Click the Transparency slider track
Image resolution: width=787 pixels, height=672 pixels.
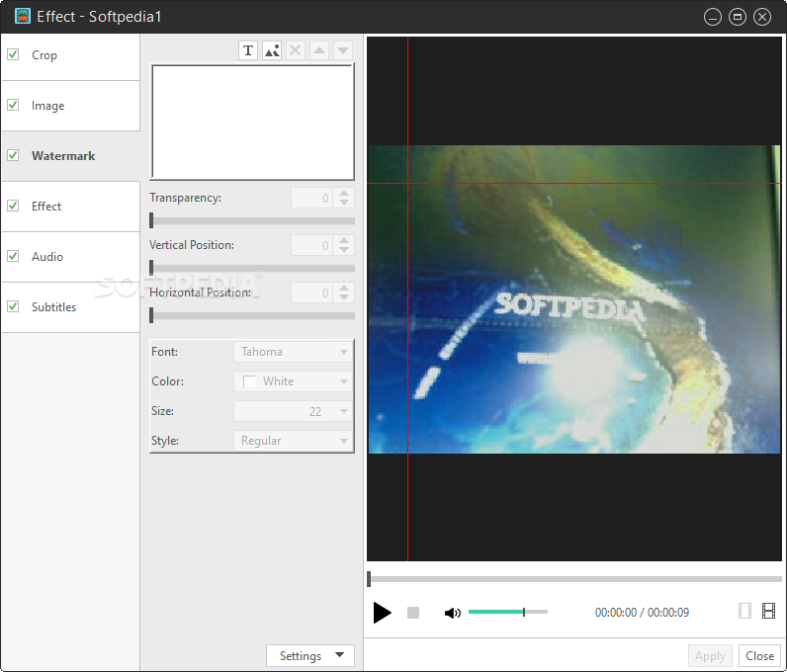tap(252, 220)
